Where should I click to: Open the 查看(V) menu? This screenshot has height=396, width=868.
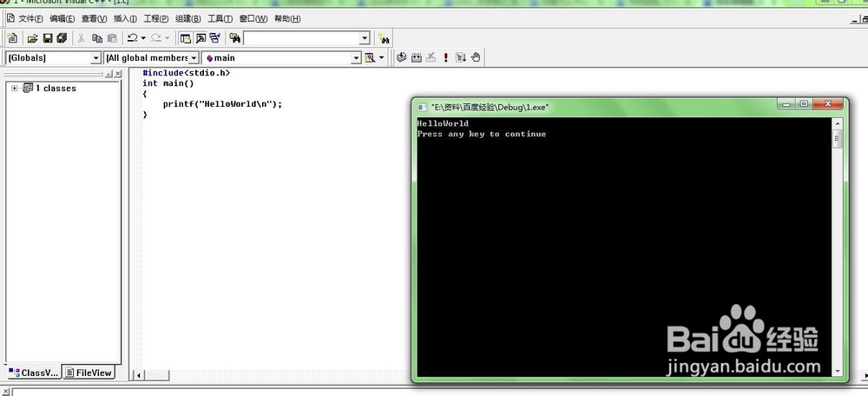(x=94, y=19)
